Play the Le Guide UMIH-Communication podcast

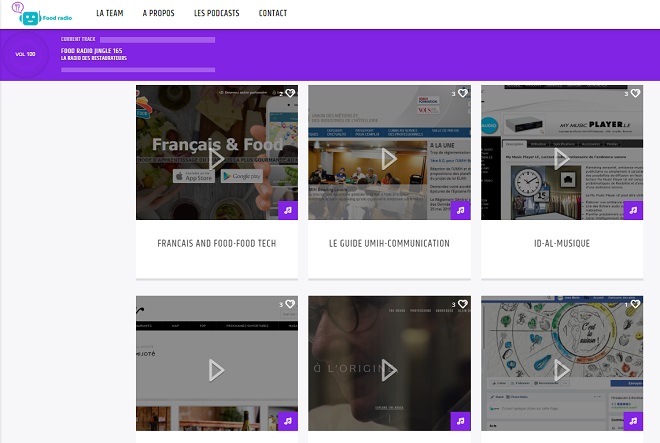point(389,159)
